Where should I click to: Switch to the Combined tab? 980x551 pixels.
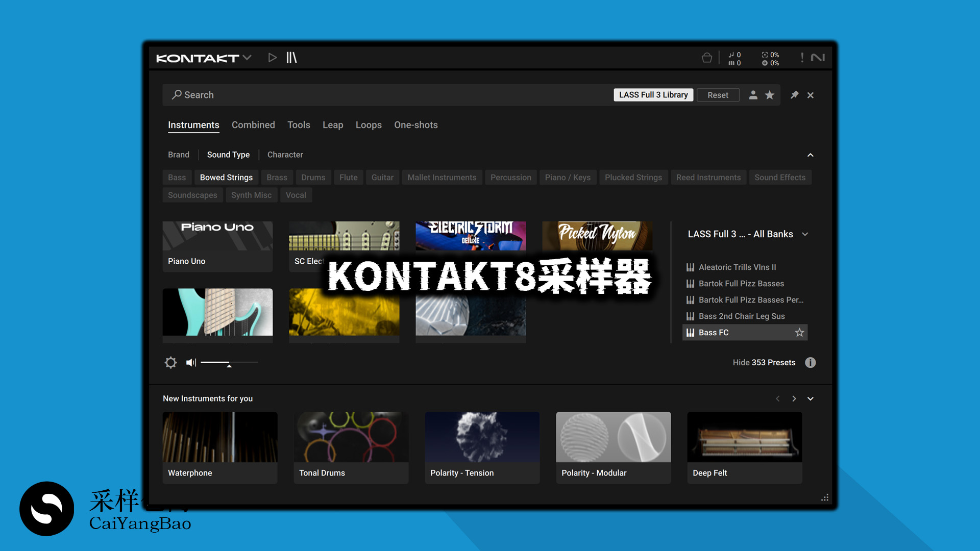[253, 125]
